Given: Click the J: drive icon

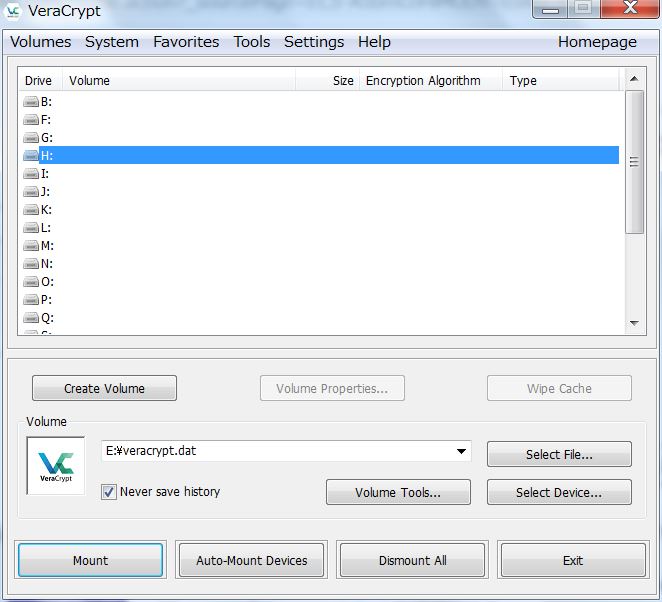Looking at the screenshot, I should coord(31,192).
